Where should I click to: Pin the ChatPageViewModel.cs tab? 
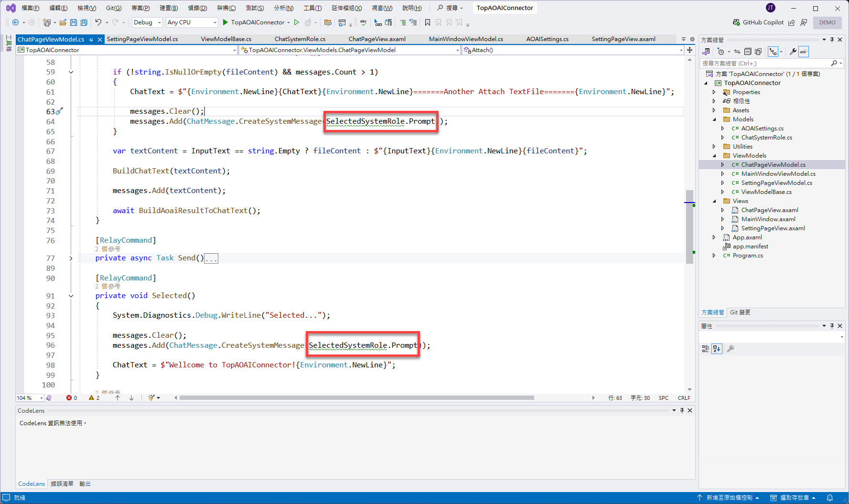[x=91, y=40]
